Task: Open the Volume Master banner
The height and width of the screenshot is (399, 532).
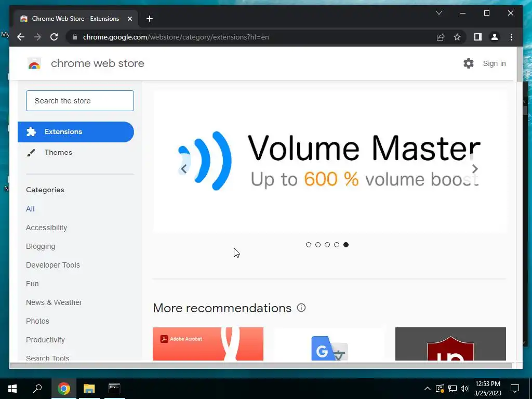Action: click(x=329, y=162)
